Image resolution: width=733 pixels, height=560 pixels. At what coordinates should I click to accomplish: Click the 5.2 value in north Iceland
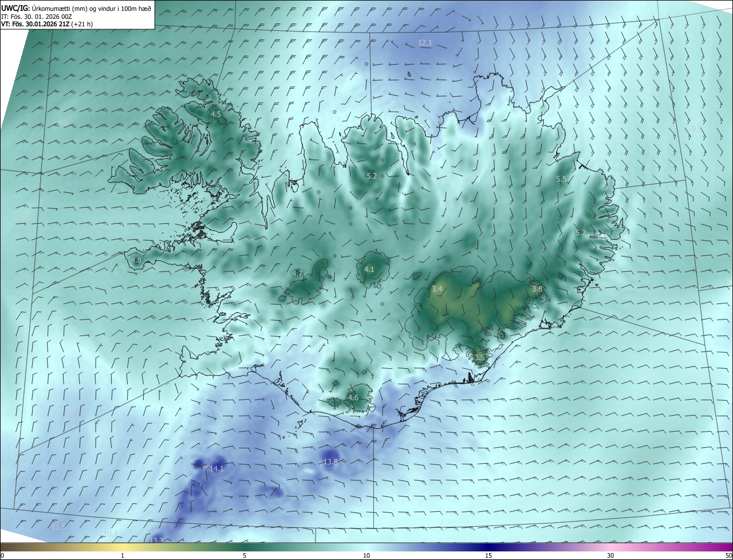click(372, 176)
